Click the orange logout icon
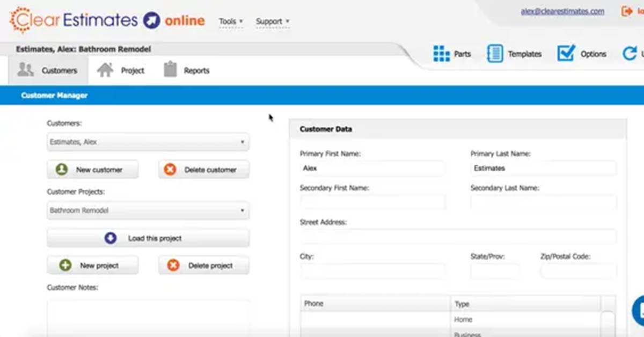The height and width of the screenshot is (337, 644). click(x=626, y=11)
